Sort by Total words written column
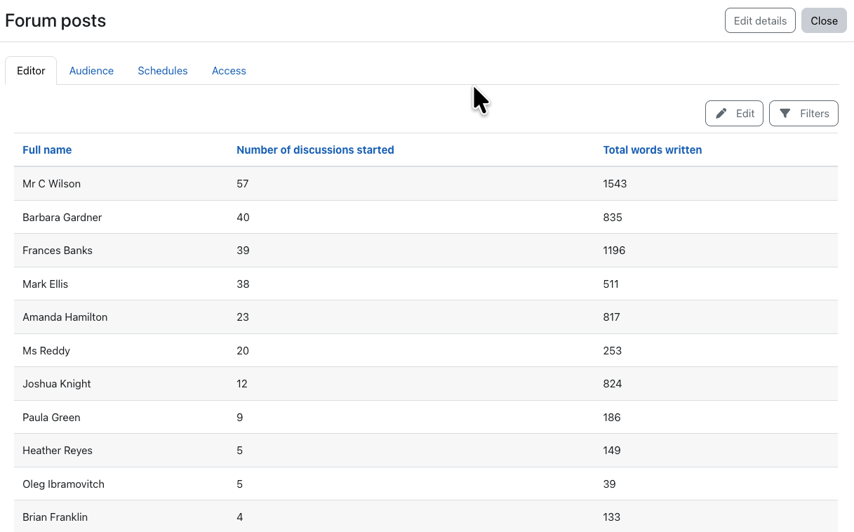 pos(652,150)
